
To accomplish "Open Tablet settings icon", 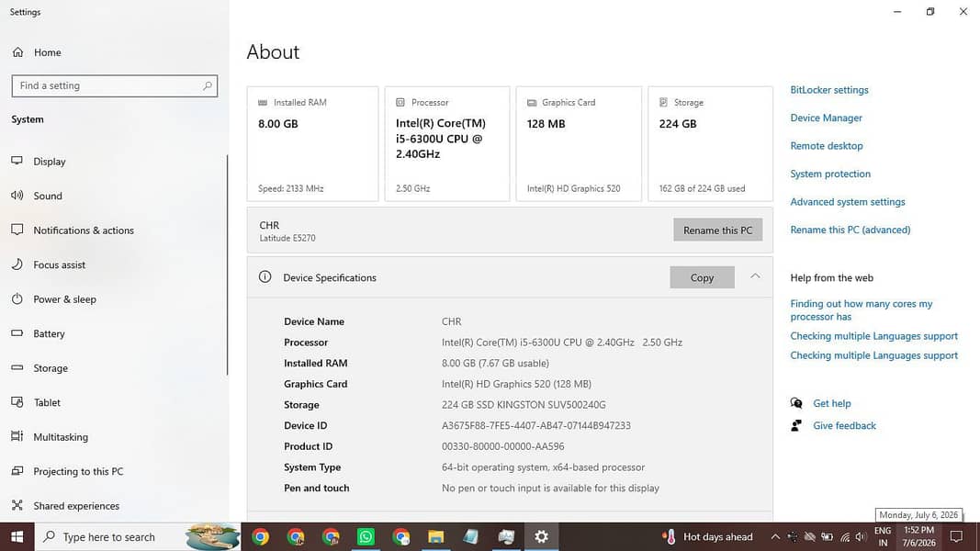I will (17, 402).
